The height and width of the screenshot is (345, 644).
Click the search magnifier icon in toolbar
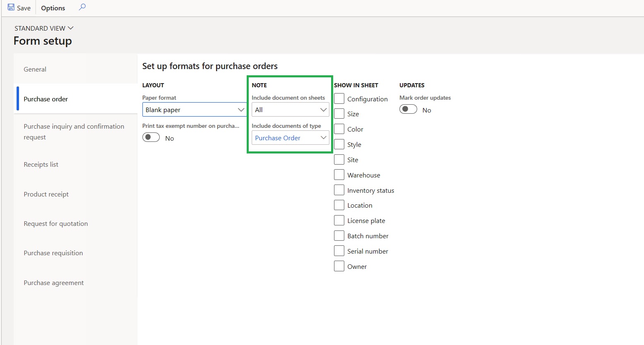point(82,7)
